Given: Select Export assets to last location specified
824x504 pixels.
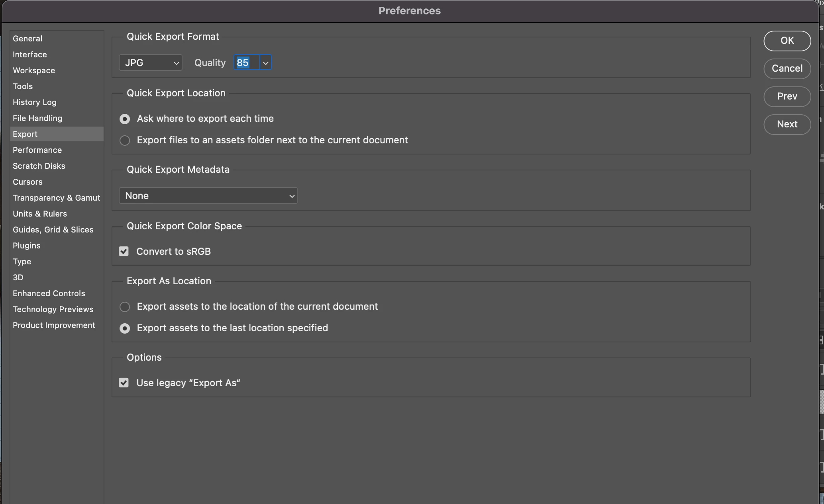Looking at the screenshot, I should point(125,328).
